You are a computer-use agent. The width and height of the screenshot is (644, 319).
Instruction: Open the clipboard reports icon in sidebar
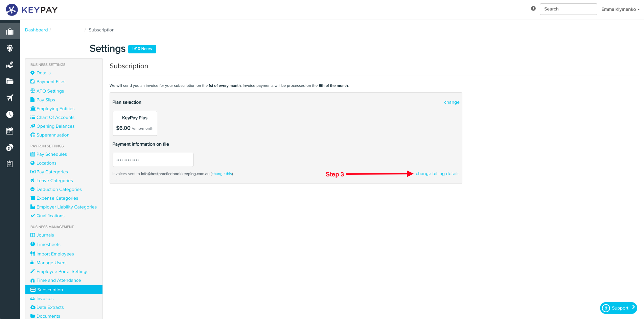10,164
